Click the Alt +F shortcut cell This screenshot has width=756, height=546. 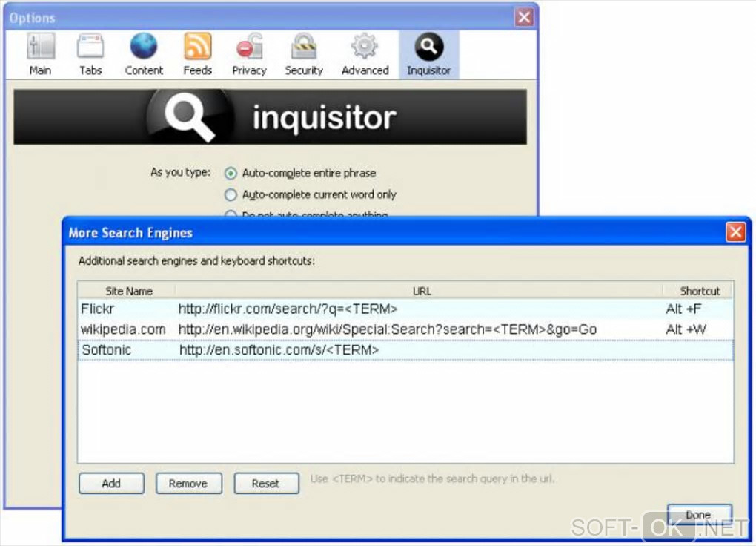[683, 309]
